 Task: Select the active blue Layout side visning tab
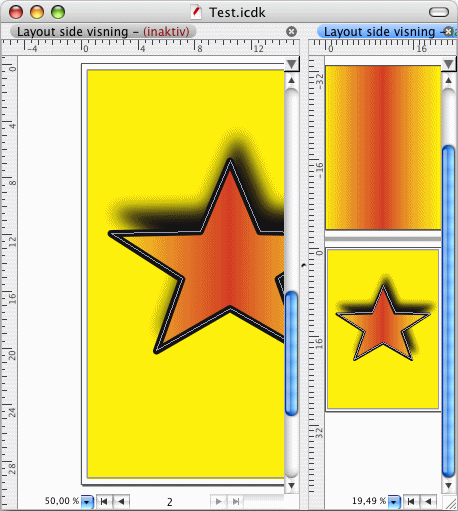[x=380, y=32]
